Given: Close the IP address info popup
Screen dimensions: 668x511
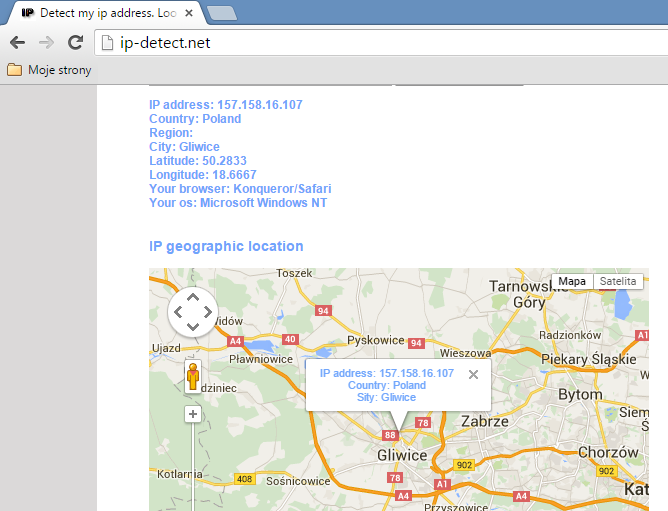Looking at the screenshot, I should tap(473, 375).
